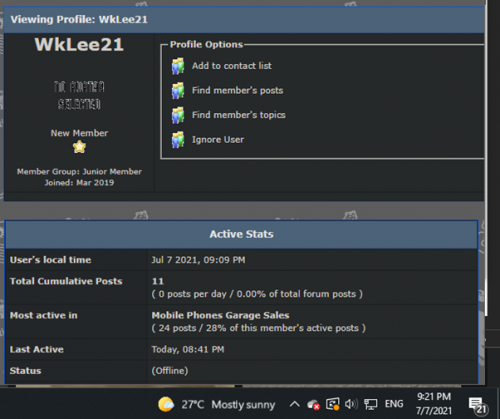Click the Total Cumulative Posts label

[x=66, y=281]
